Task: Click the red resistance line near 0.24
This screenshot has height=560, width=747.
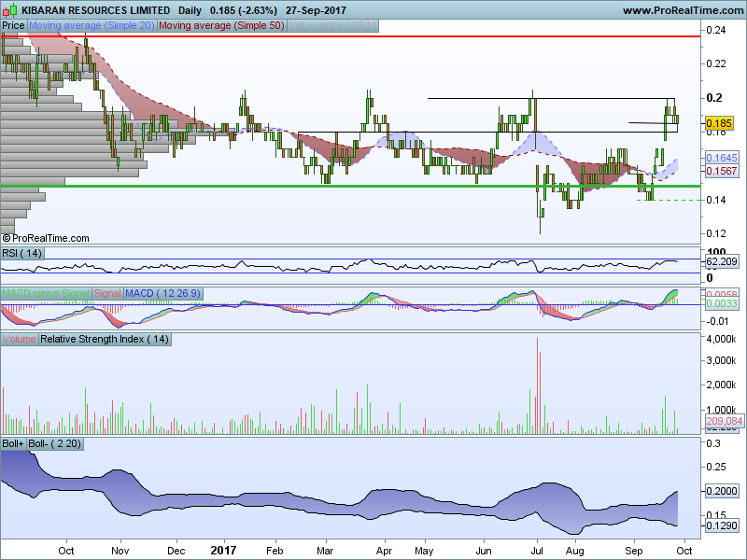Action: (351, 36)
